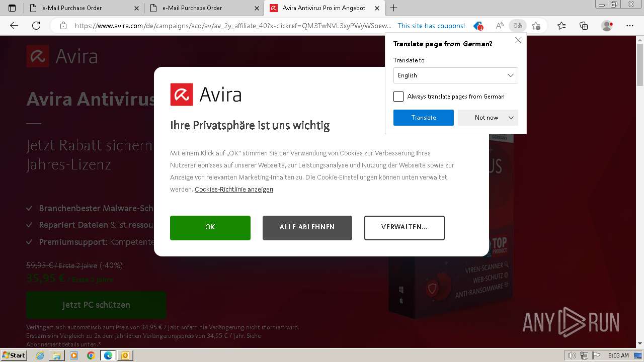Expand the Translate to language dropdown

[455, 75]
